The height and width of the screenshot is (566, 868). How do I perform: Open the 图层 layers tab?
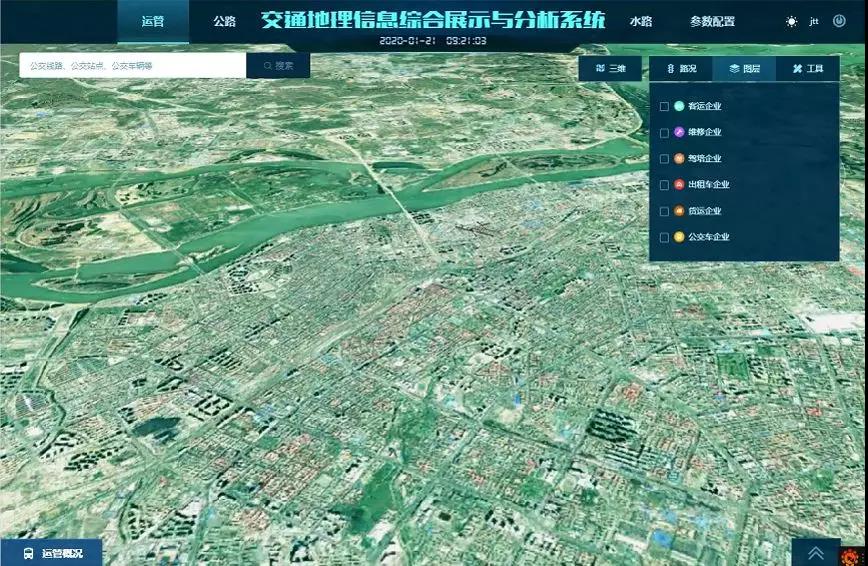tap(744, 69)
